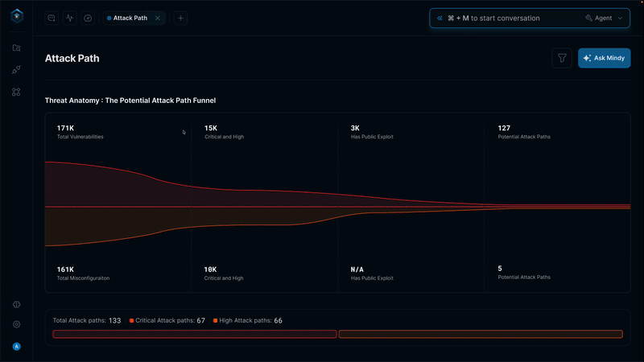Open the settings gear in the sidebar

click(x=16, y=324)
